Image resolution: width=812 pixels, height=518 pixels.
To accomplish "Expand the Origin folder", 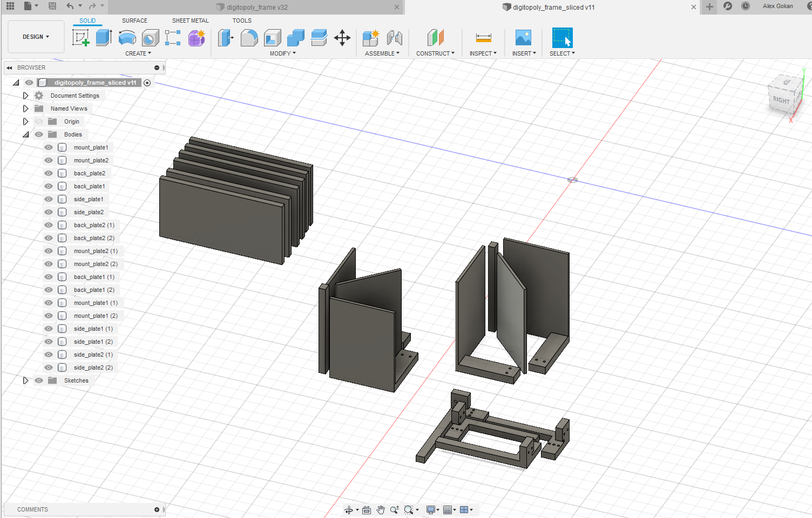I will click(25, 121).
